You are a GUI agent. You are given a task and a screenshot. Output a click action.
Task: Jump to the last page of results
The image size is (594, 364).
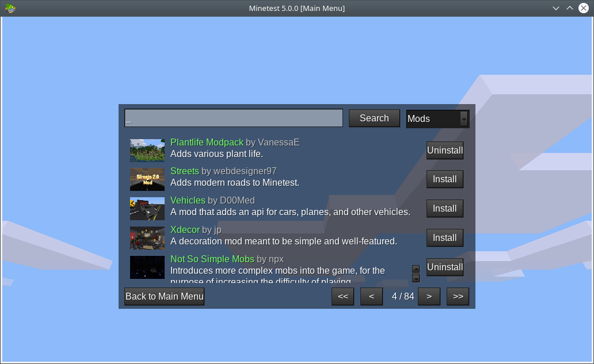(458, 296)
